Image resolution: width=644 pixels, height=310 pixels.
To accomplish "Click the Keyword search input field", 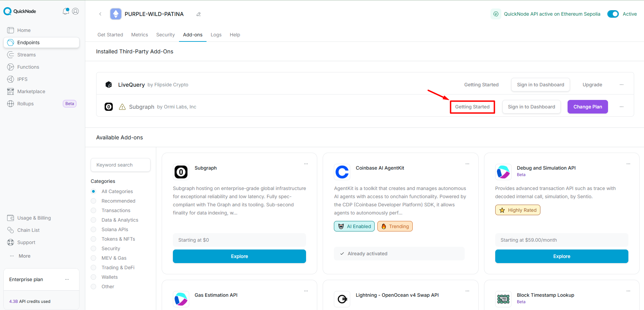I will point(121,165).
